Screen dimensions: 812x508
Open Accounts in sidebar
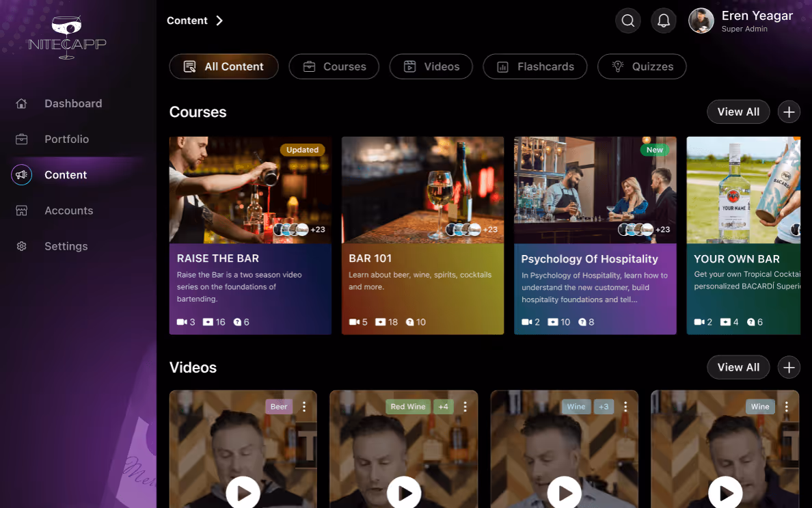[x=69, y=211]
